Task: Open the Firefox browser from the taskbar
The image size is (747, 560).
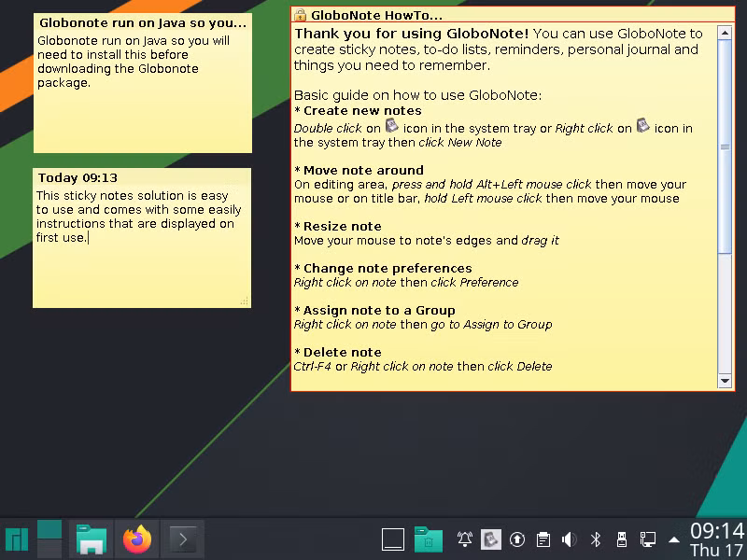Action: (137, 539)
